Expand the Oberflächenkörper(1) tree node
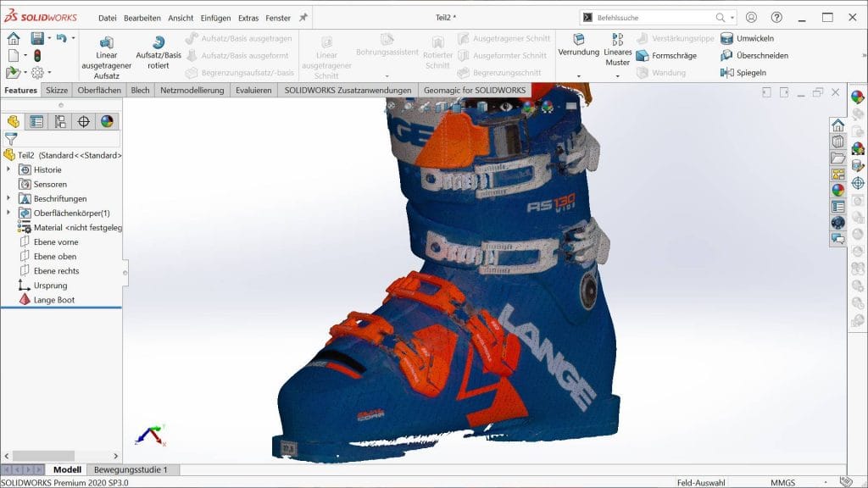 (8, 212)
